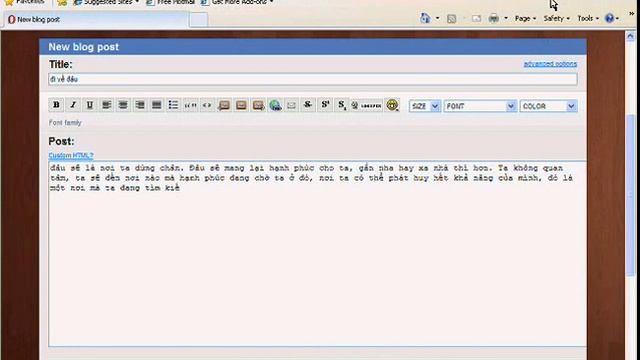Viewport: 640px width, 360px height.
Task: Justify the post text
Action: [x=156, y=105]
